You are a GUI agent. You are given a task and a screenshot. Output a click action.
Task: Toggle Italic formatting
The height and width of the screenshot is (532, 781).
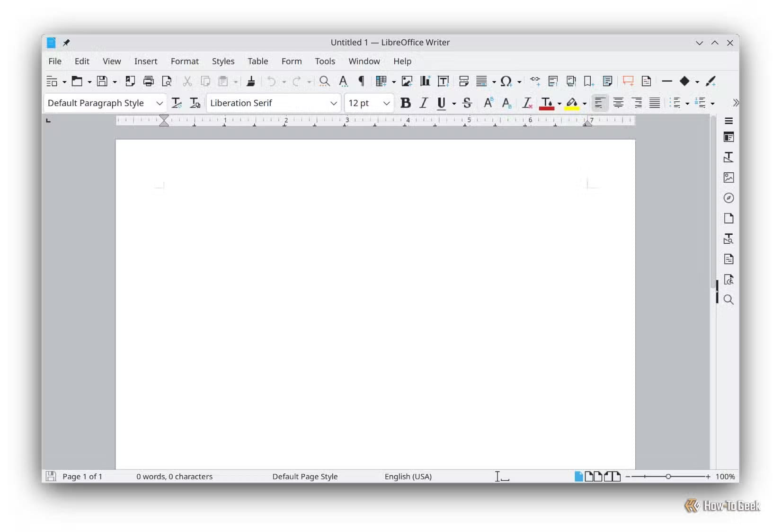point(424,103)
